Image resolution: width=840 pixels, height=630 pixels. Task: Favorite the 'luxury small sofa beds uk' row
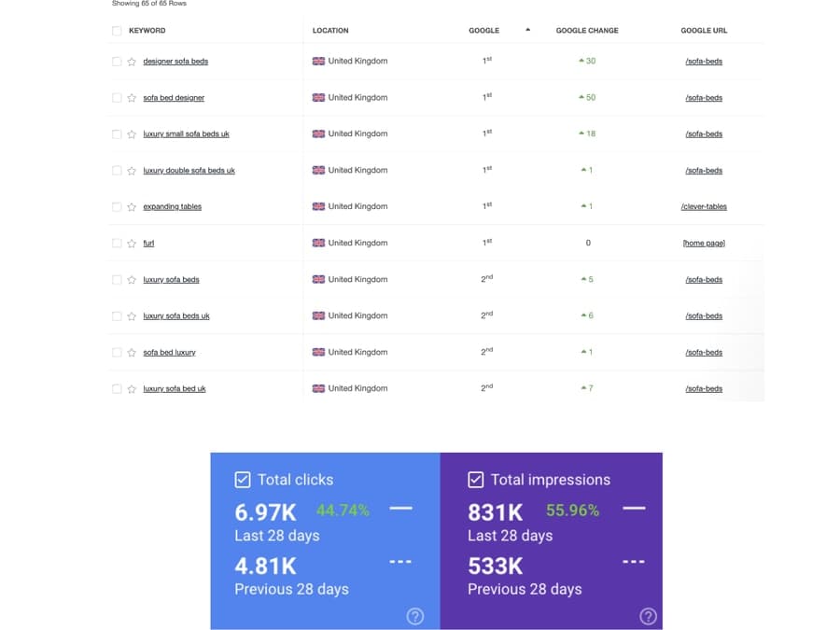[x=132, y=134]
